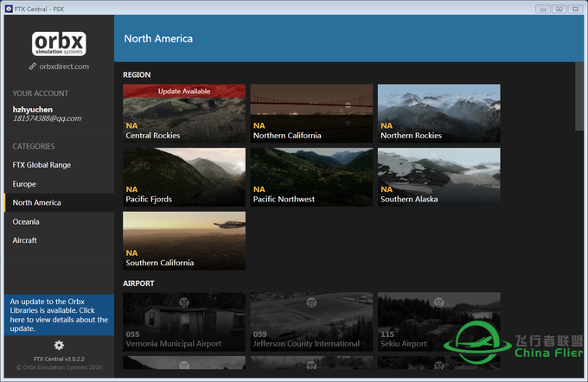Minimize the FTX Central window
The height and width of the screenshot is (382, 588).
[x=543, y=9]
